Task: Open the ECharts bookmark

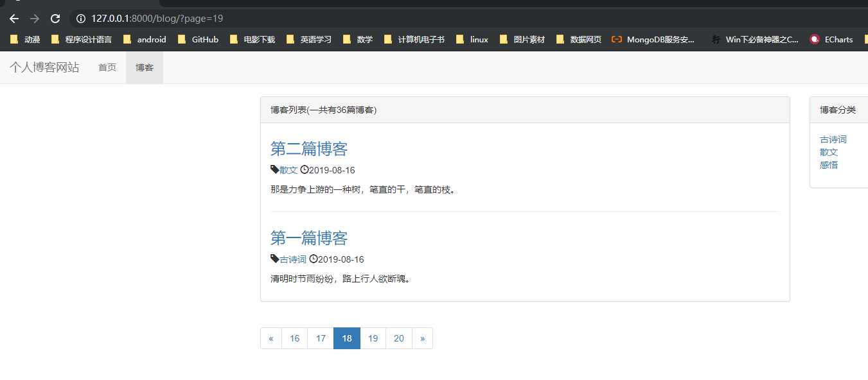Action: point(832,39)
